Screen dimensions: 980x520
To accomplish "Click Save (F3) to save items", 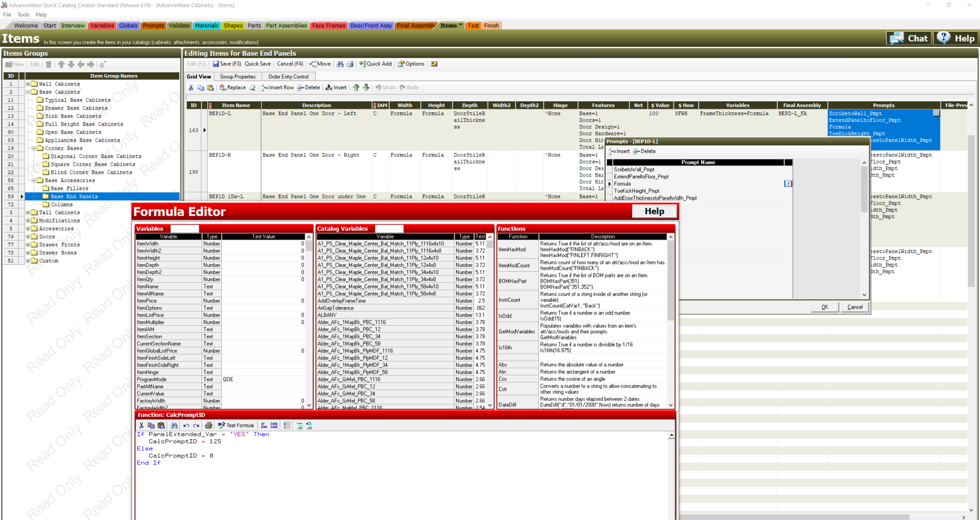I will pos(227,64).
